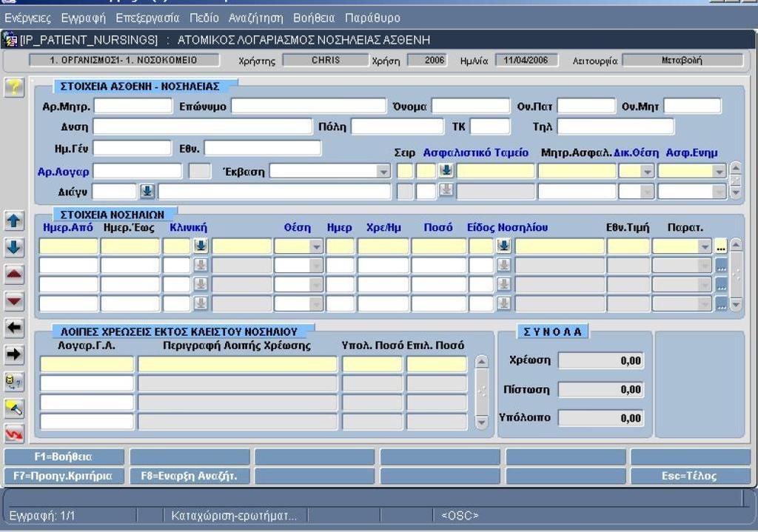Click the Πίστωση total value field
The width and height of the screenshot is (758, 532).
[x=601, y=389]
